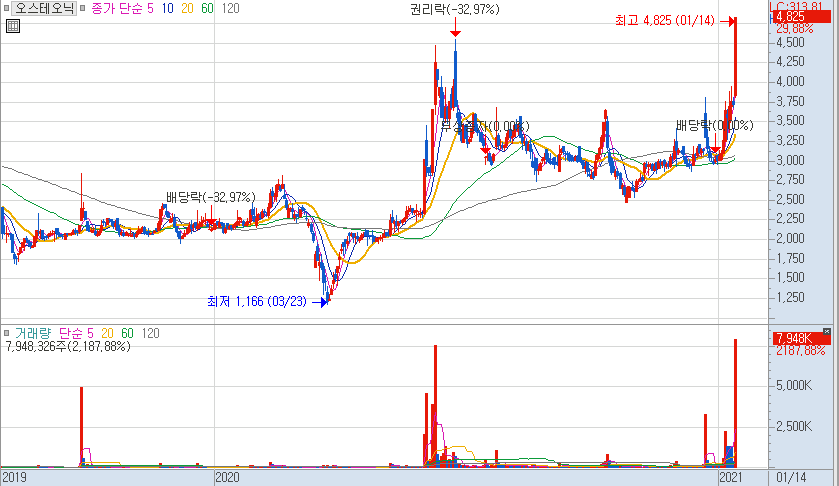The width and height of the screenshot is (839, 486).
Task: Click the 오스테오닉 stock name button
Action: [44, 8]
